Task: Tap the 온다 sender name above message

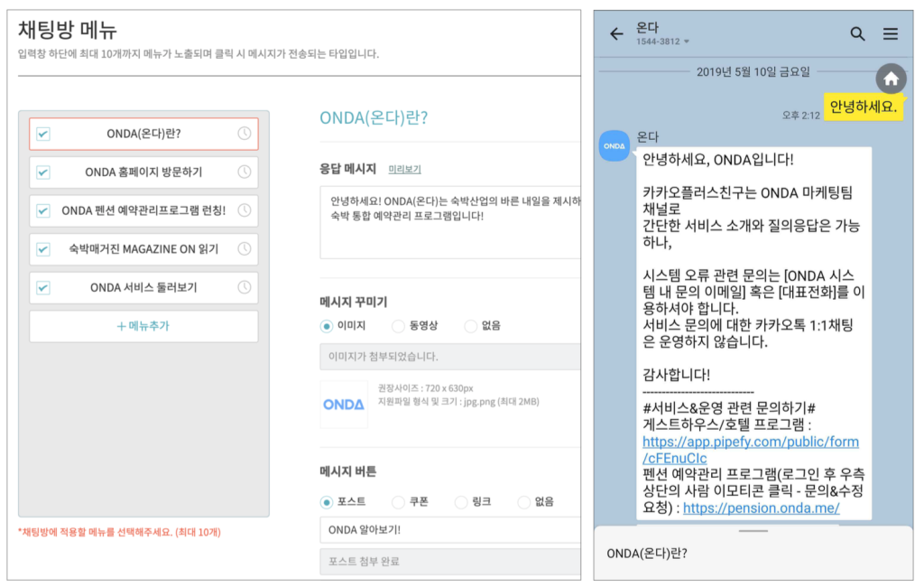Action: pyautogui.click(x=648, y=137)
